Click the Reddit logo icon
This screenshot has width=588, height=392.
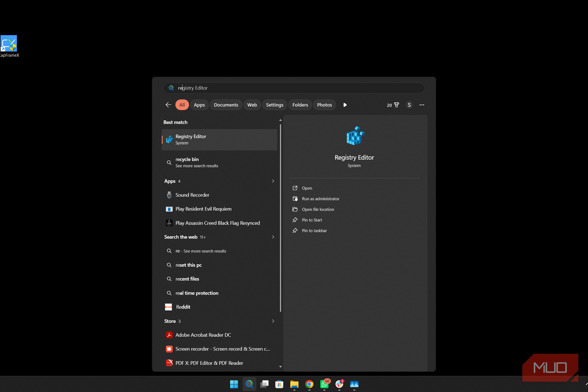(x=169, y=307)
